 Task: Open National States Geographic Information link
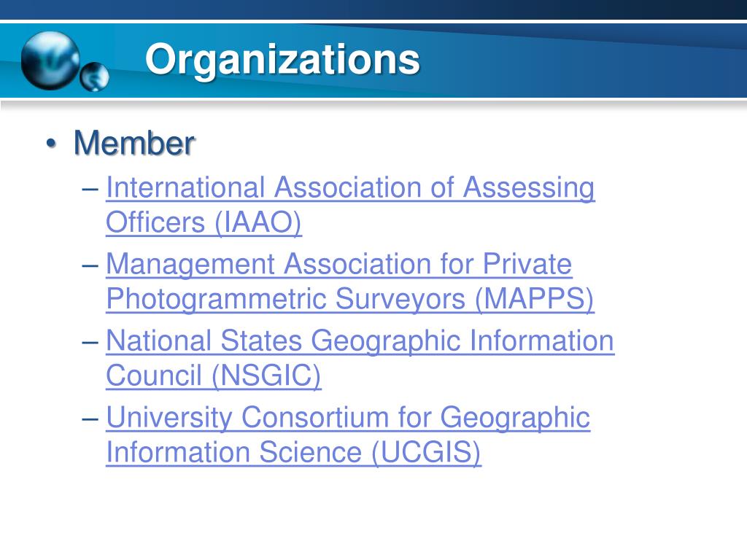360,341
